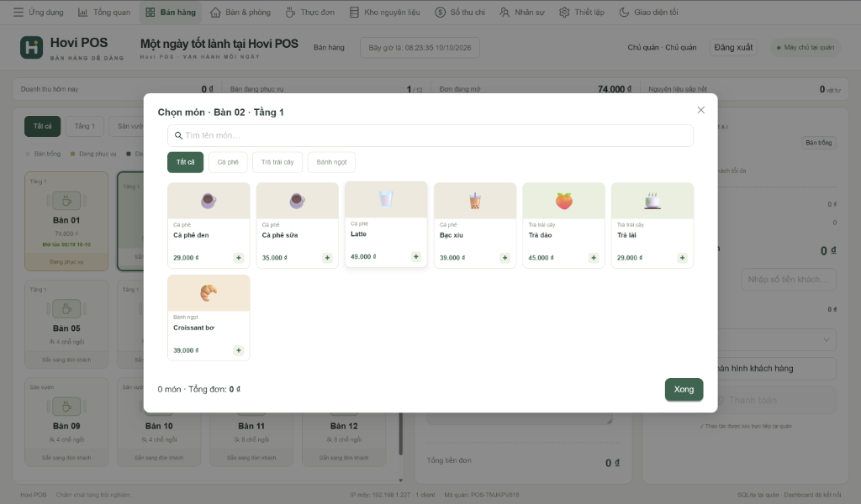
Task: Click the Latte glass image
Action: click(x=386, y=200)
